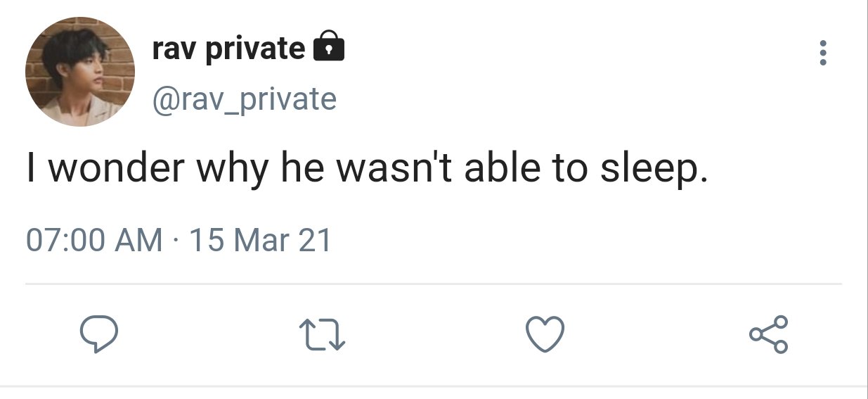The image size is (868, 399).
Task: Click the padlock icon beside rav private
Action: tap(328, 46)
